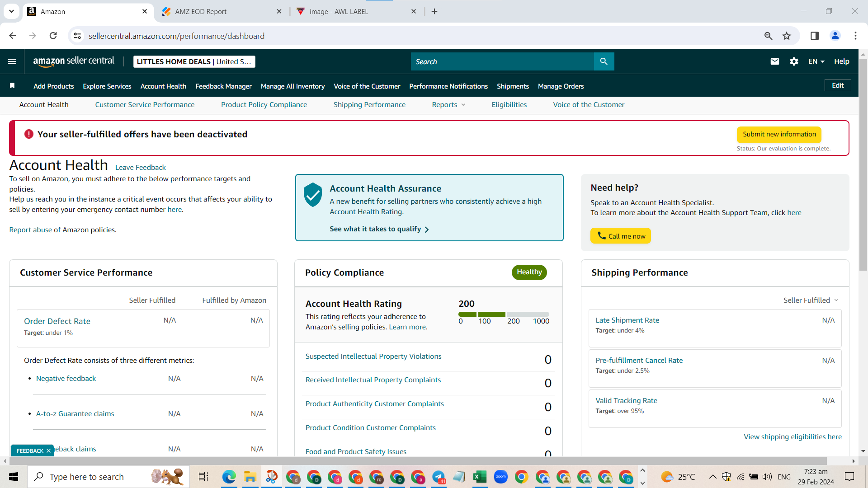Open Manage All Inventory in the nav bar
868x488 pixels.
click(292, 86)
